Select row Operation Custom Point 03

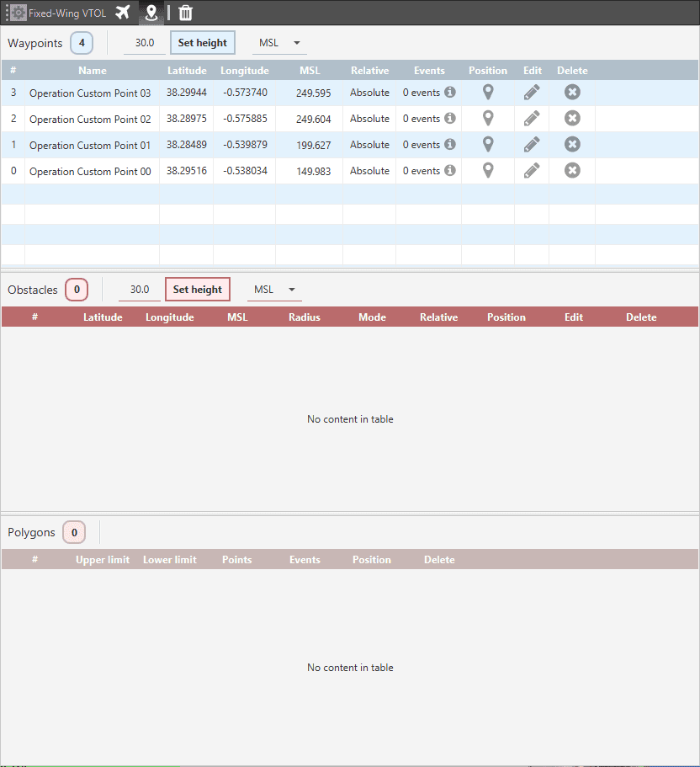point(349,93)
